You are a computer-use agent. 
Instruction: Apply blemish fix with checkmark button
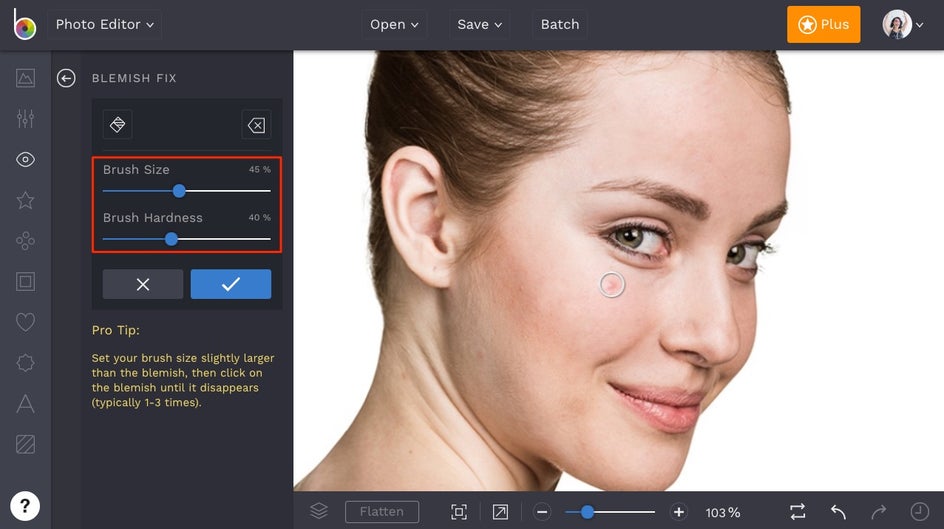231,284
